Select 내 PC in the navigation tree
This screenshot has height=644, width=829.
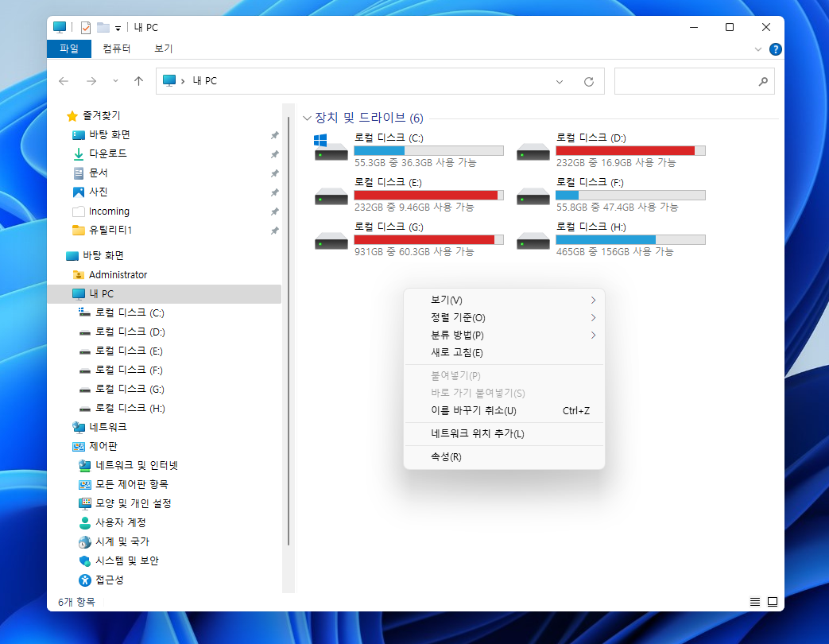tap(164, 294)
